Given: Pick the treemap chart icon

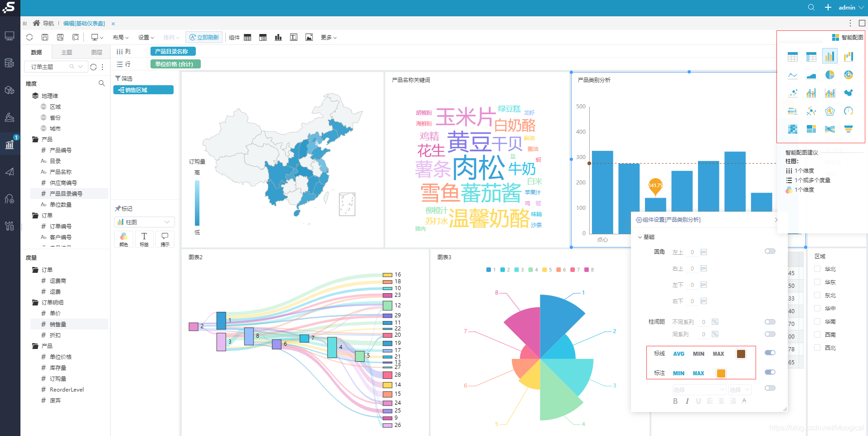Looking at the screenshot, I should pos(811,129).
